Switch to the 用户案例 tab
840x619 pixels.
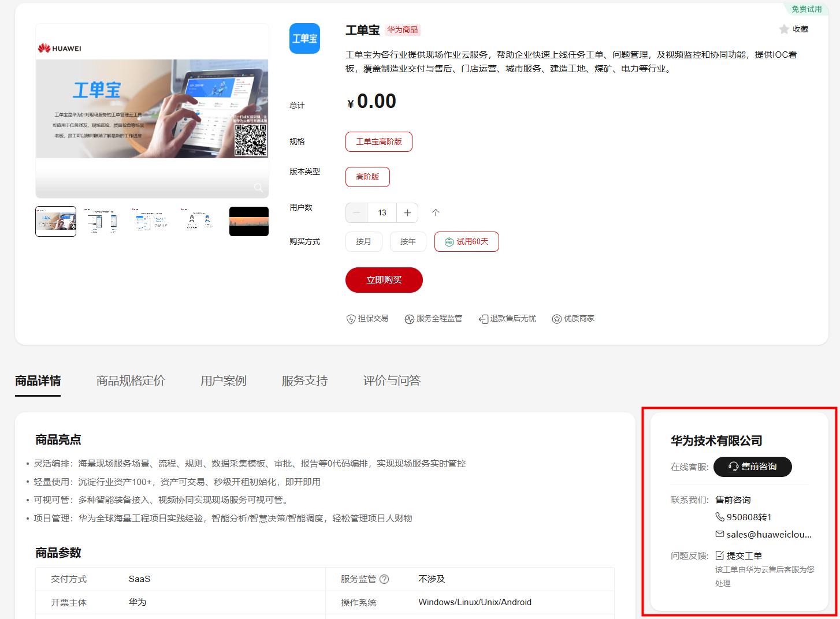(224, 381)
